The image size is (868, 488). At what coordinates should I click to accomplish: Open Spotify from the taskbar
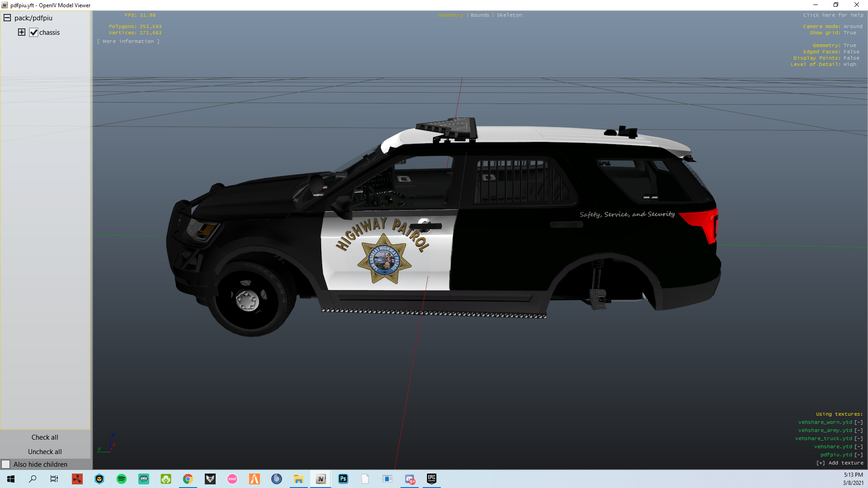tap(121, 479)
